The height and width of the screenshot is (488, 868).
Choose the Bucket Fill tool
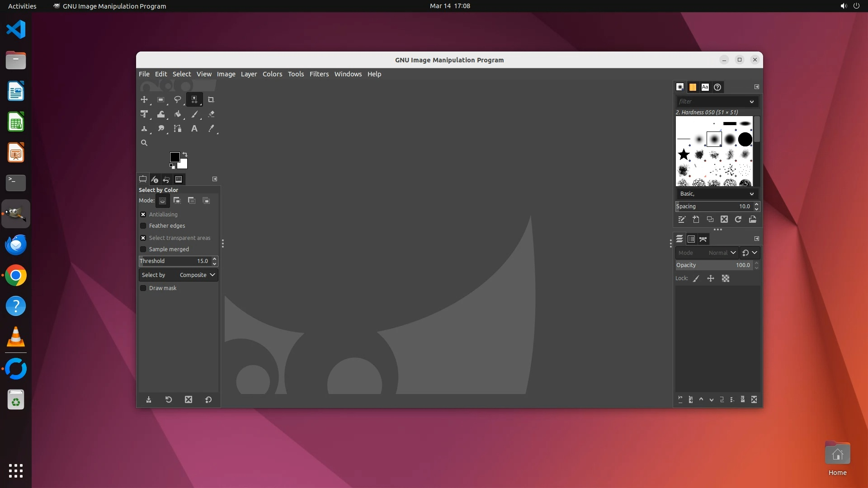click(x=178, y=114)
